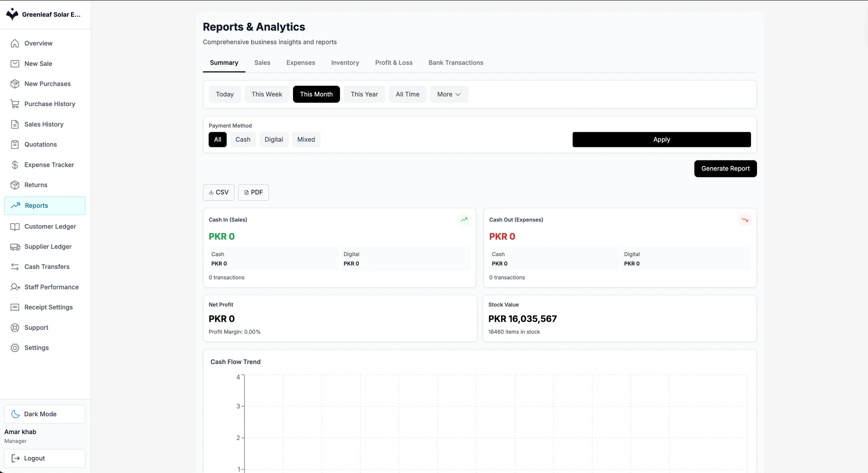Click the Logout button
Viewport: 868px width, 473px height.
45,458
